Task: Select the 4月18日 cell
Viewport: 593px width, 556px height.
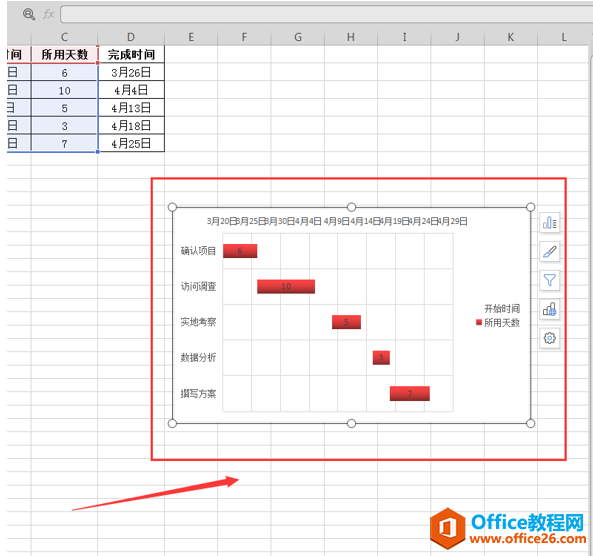Action: point(131,126)
